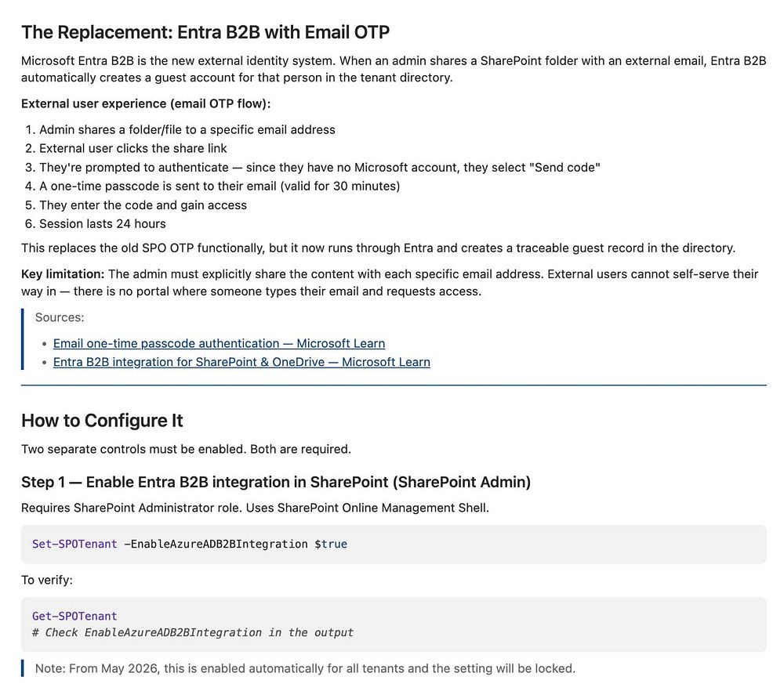Click list item "External user clicks the share link"
Viewport: 784px width, 684px height.
click(133, 149)
